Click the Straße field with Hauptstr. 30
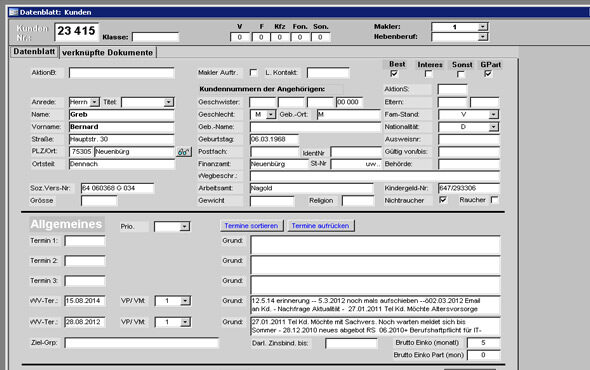Image resolution: width=590 pixels, height=370 pixels. (x=122, y=139)
